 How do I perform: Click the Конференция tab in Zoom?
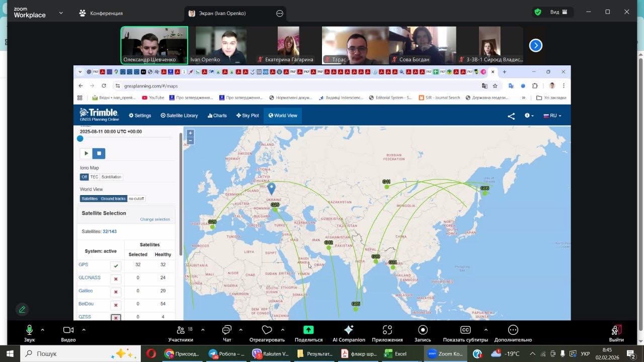[x=101, y=13]
